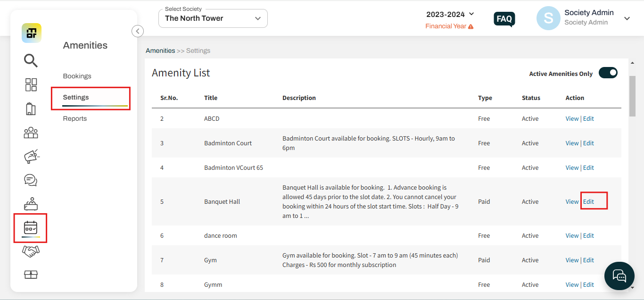Click the Badminton Court title cell
Screen dimensions: 644x300
(228, 143)
